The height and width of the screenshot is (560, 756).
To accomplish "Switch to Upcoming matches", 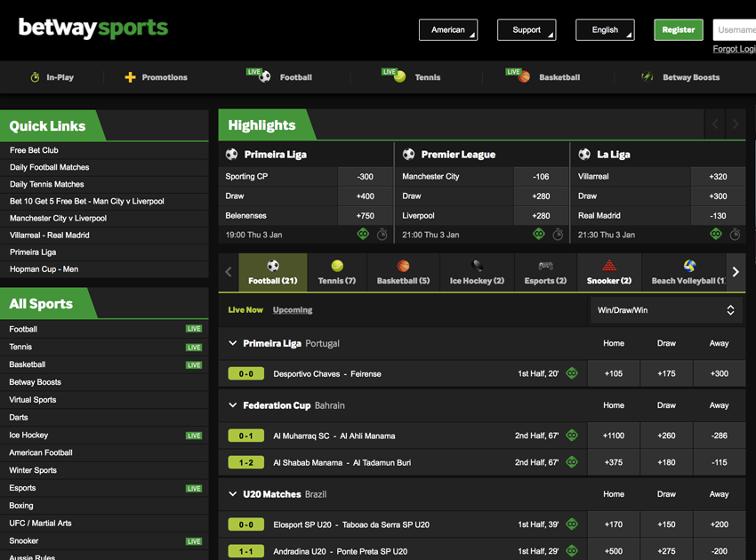I will 293,310.
